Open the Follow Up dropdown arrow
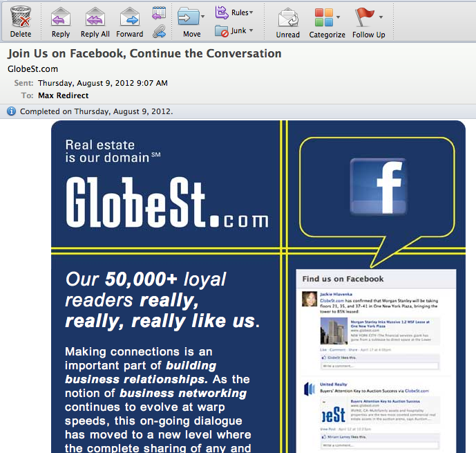This screenshot has width=476, height=453. tap(381, 17)
